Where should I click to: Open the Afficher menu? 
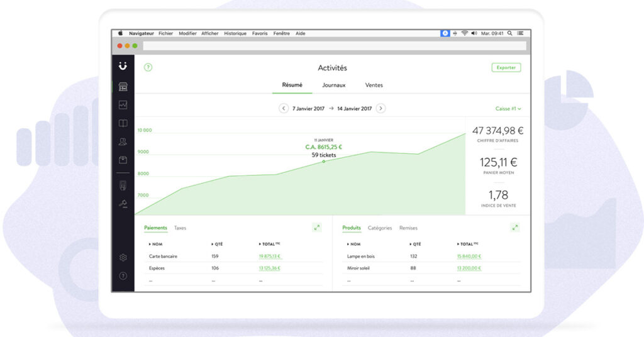click(x=210, y=33)
